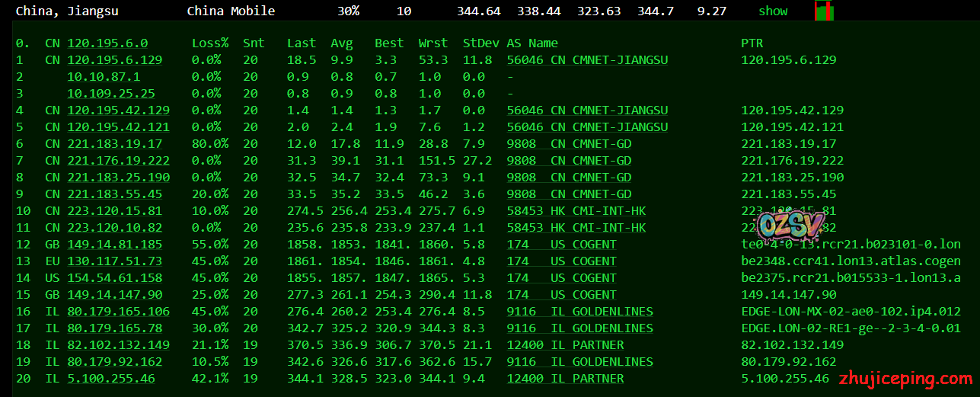Click the "show" link in the top row
The height and width of the screenshot is (397, 980).
[x=773, y=11]
